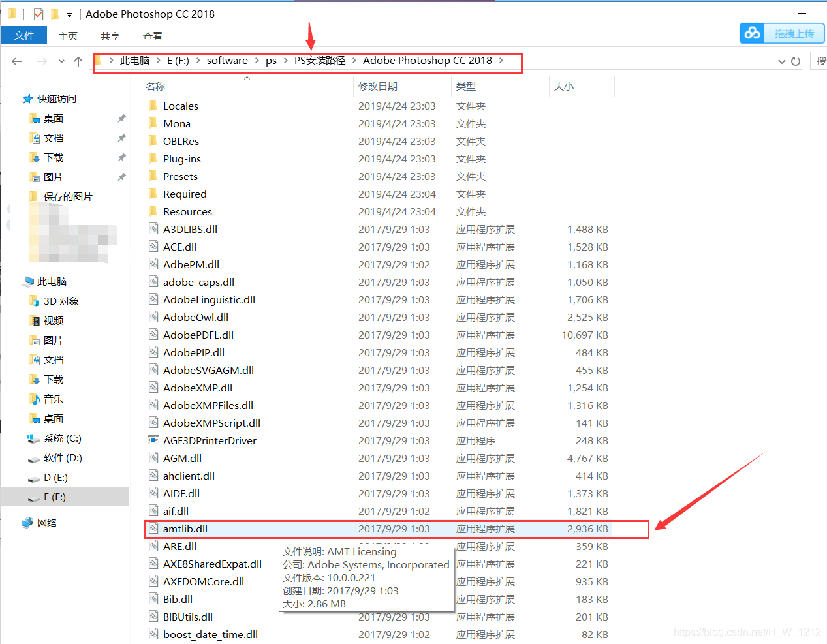The image size is (827, 644).
Task: Click the back navigation arrow
Action: pyautogui.click(x=17, y=61)
